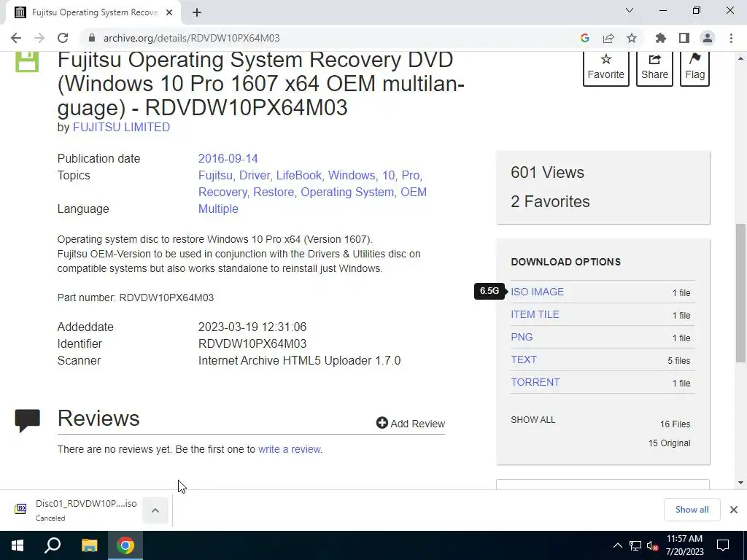Open taskbar search

click(x=53, y=545)
